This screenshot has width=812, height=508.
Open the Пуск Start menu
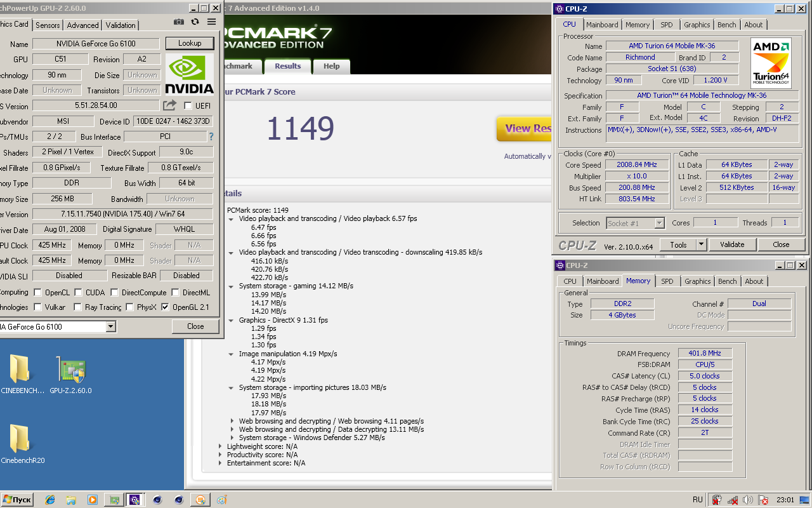[17, 500]
